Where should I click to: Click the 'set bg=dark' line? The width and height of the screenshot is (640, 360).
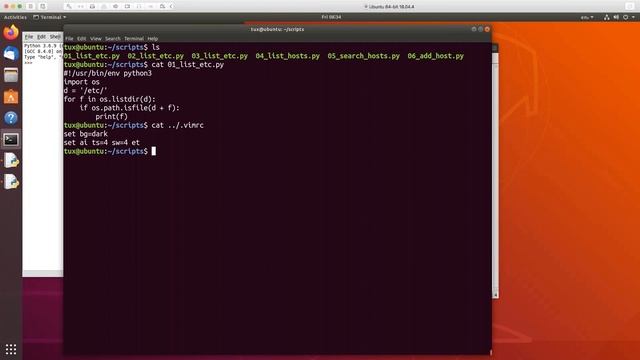pos(86,134)
